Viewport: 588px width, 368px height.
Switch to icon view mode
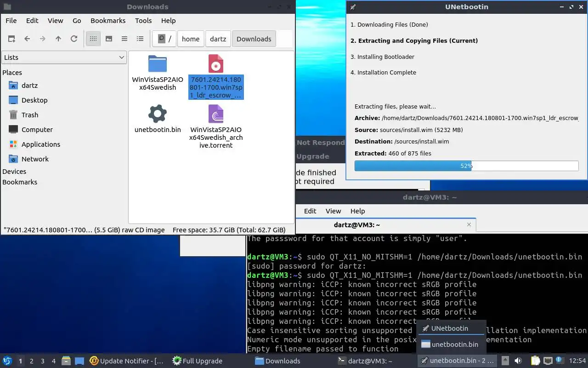pos(93,39)
